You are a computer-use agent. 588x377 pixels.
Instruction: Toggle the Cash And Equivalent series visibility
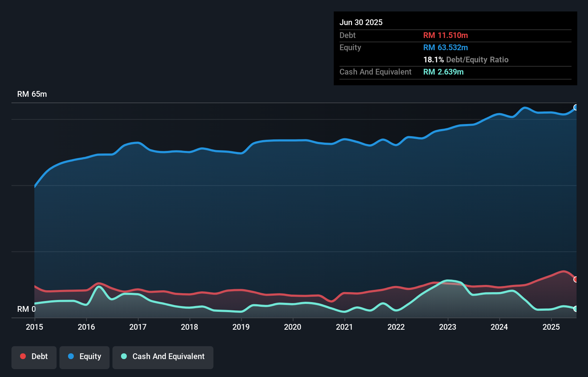coord(163,357)
